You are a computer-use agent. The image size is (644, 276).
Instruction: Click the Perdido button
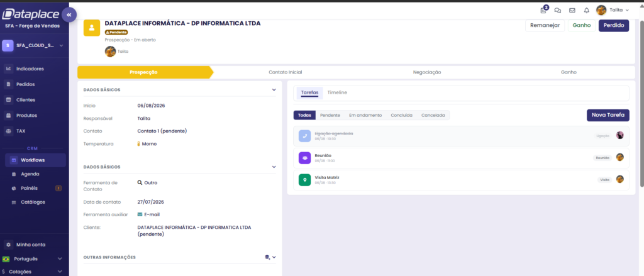pyautogui.click(x=614, y=26)
